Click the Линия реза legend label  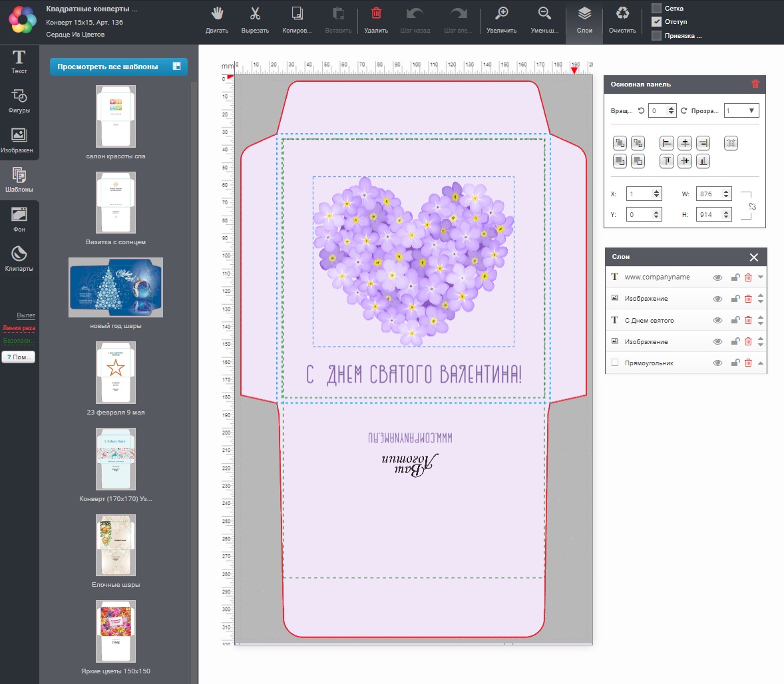pos(19,328)
